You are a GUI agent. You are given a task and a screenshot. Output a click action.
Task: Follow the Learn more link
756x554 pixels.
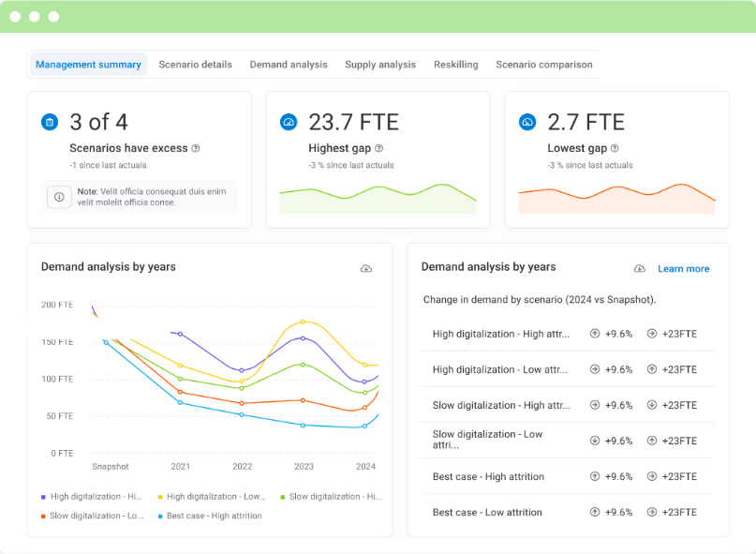(683, 269)
